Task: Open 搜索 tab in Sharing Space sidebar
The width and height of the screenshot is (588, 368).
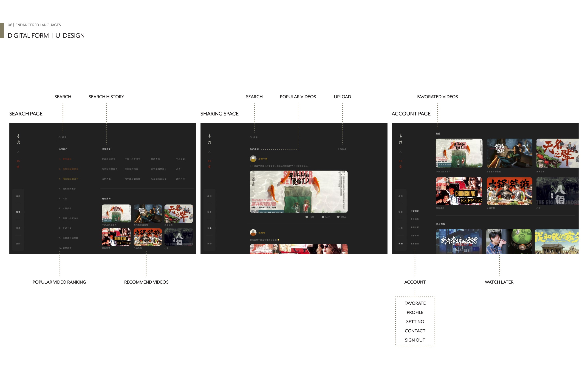Action: [209, 212]
